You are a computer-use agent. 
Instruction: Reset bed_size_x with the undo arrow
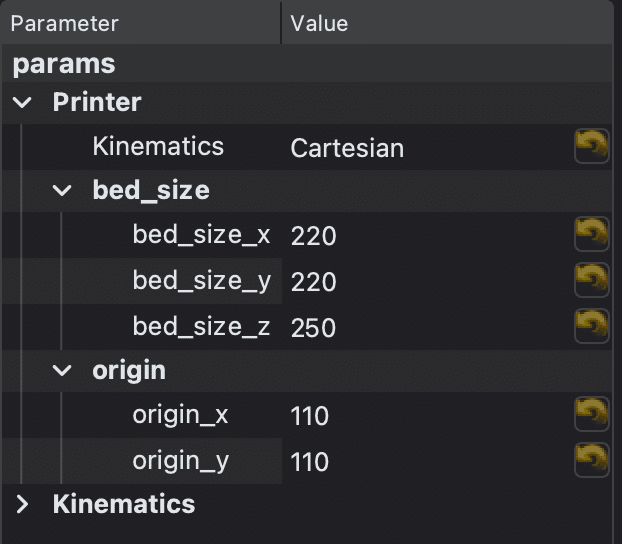[591, 234]
